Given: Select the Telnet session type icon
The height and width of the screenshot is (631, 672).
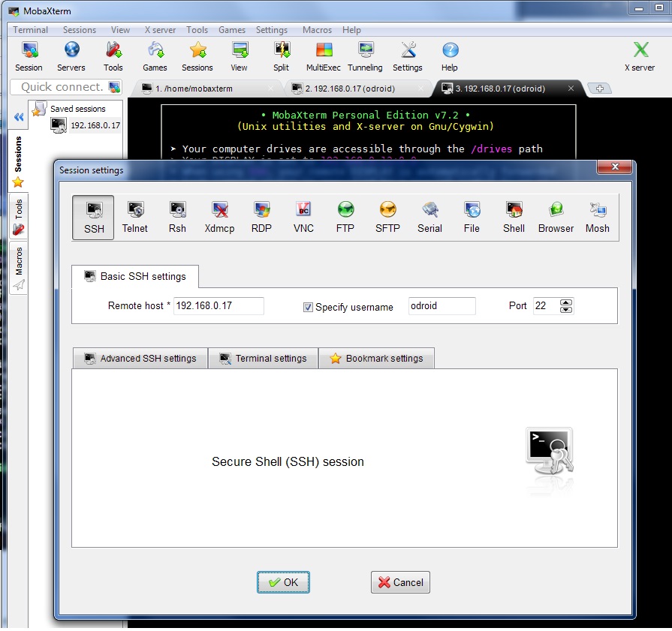Looking at the screenshot, I should tap(135, 217).
